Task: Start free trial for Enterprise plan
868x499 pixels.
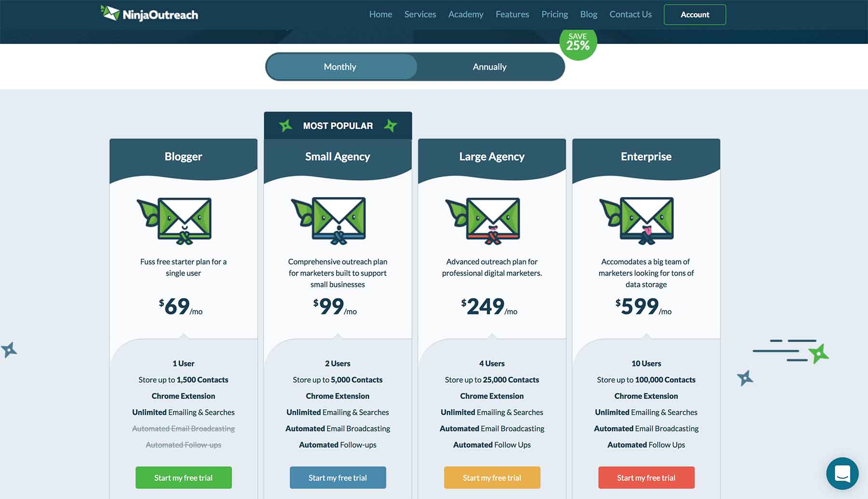Action: pyautogui.click(x=647, y=478)
